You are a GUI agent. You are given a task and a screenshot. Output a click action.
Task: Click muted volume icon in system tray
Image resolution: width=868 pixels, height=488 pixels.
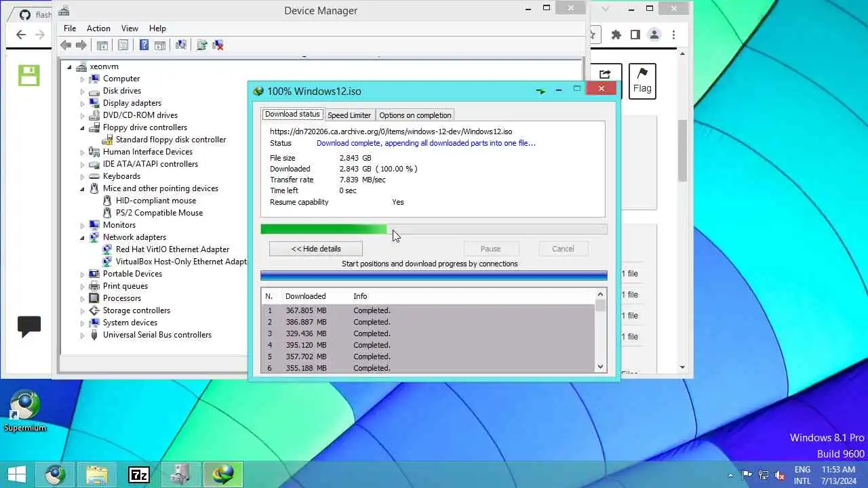pos(780,475)
